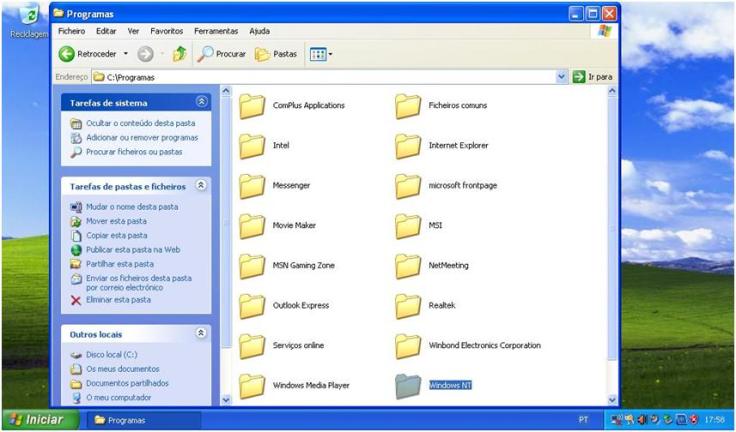Click the C:\Programas address field

point(320,76)
